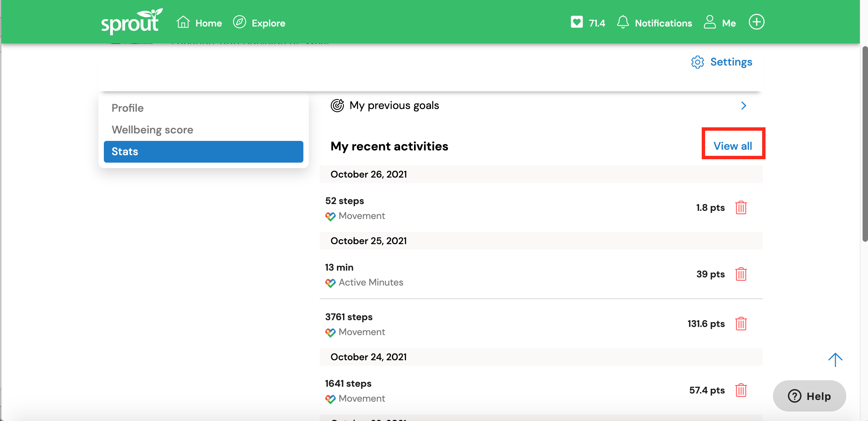
Task: Click the 131.6 pts value
Action: tap(706, 324)
